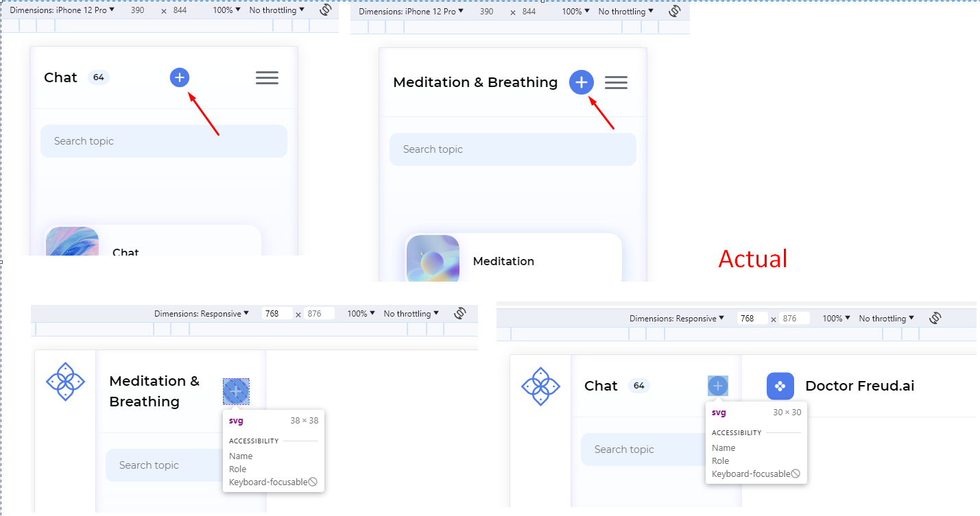
Task: Click the Doctor Freud.ai blue logo icon
Action: [780, 386]
